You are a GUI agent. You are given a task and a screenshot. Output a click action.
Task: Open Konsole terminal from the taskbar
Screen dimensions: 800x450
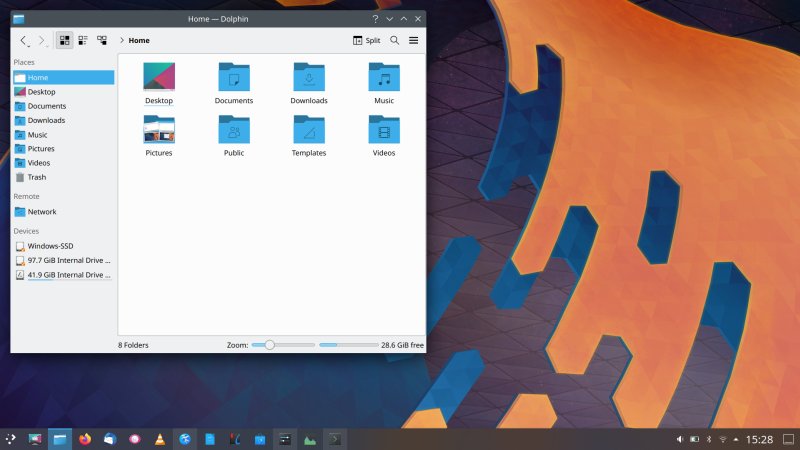(x=335, y=439)
